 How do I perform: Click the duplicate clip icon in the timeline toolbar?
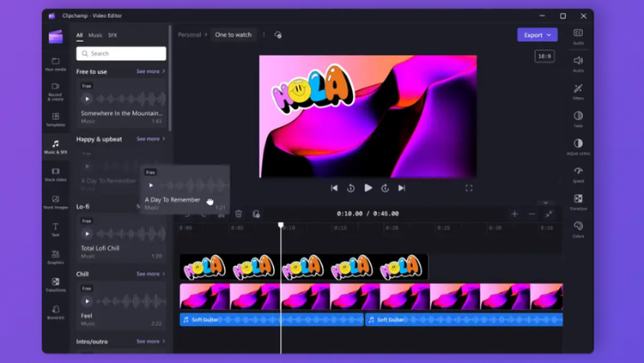coord(256,214)
